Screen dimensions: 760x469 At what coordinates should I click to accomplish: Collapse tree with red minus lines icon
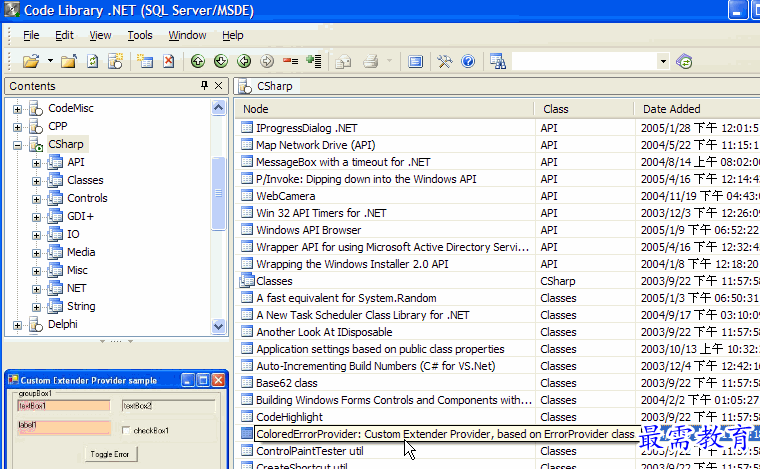(x=290, y=61)
